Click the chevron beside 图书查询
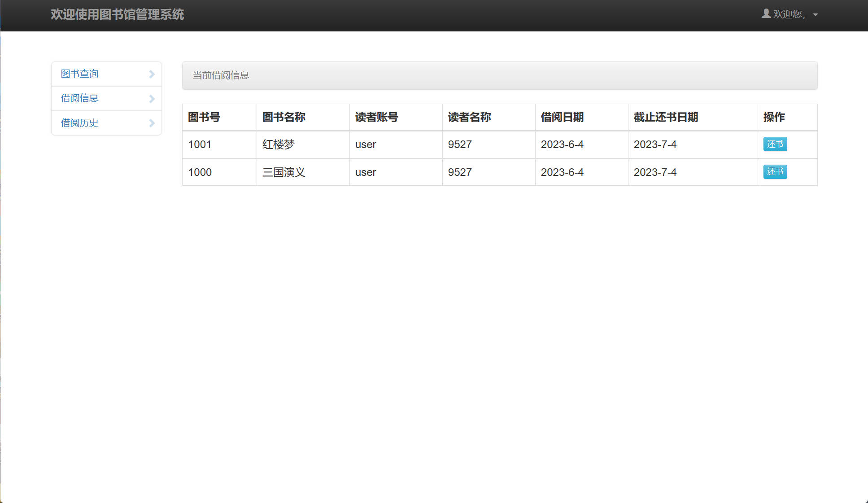Image resolution: width=868 pixels, height=503 pixels. pos(152,74)
